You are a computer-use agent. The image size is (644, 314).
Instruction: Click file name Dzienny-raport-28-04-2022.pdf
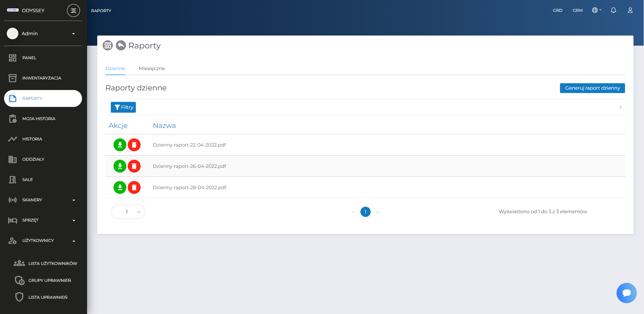[189, 187]
